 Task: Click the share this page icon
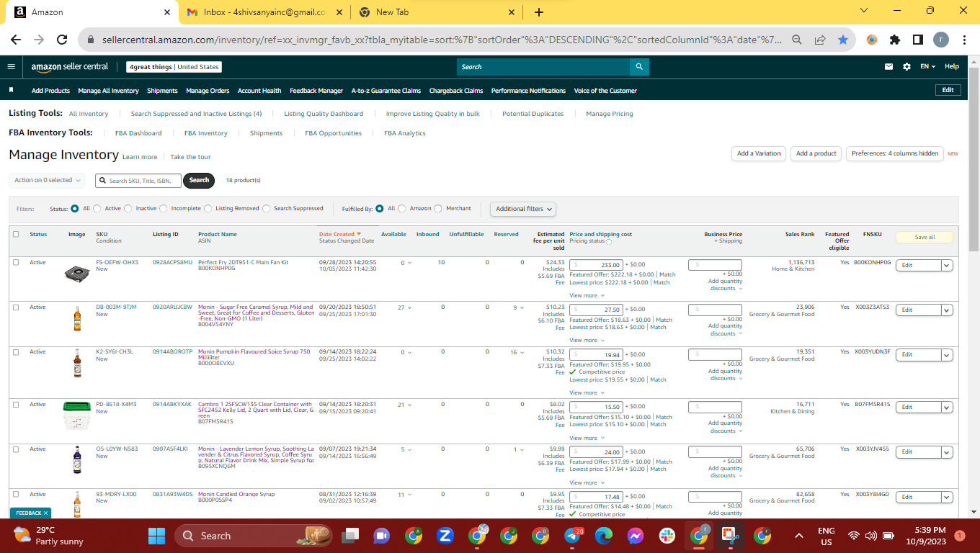pyautogui.click(x=820, y=40)
